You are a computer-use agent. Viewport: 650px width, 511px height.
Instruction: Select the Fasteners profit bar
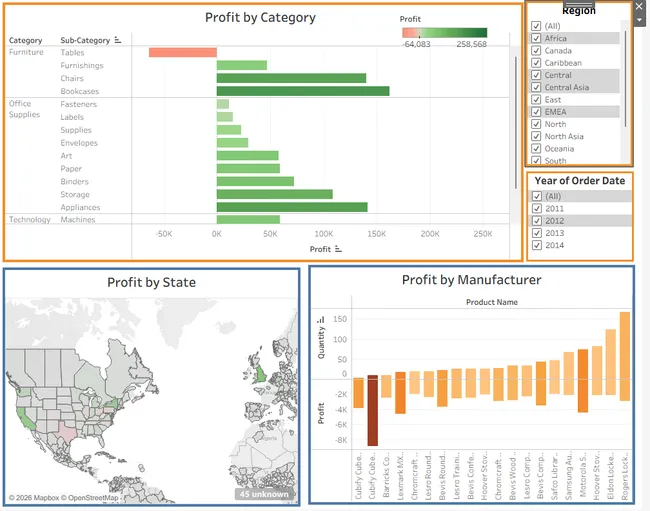coord(223,104)
